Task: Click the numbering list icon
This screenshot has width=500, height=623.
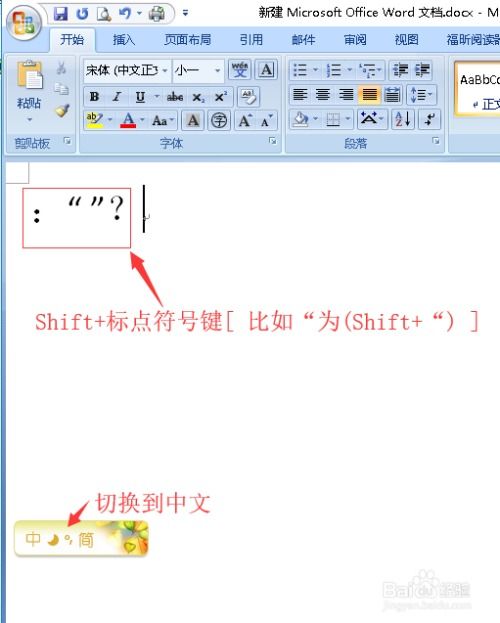Action: click(334, 70)
